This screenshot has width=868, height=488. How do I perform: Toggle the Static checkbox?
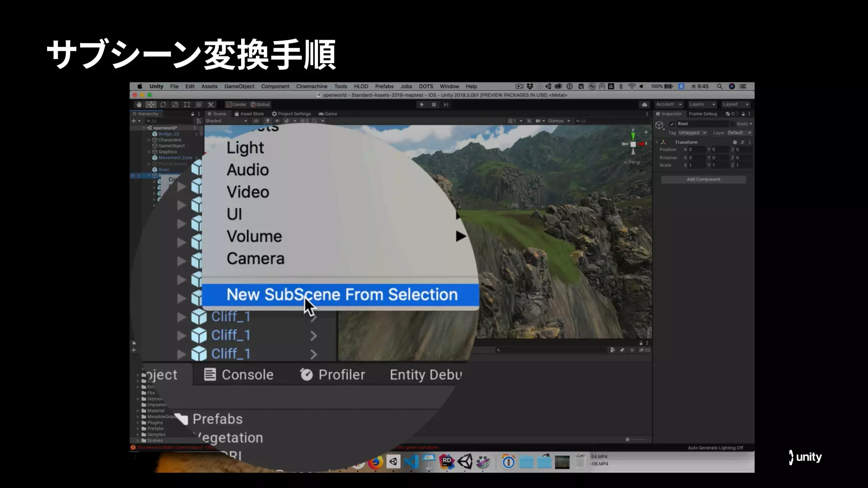[x=733, y=124]
